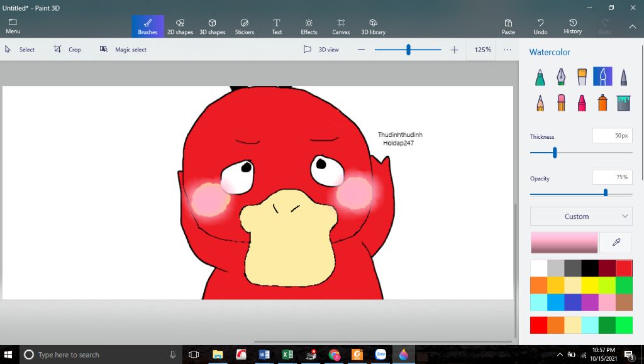Screen dimensions: 644x364
Task: Select the Oil brush tool
Action: point(582,77)
